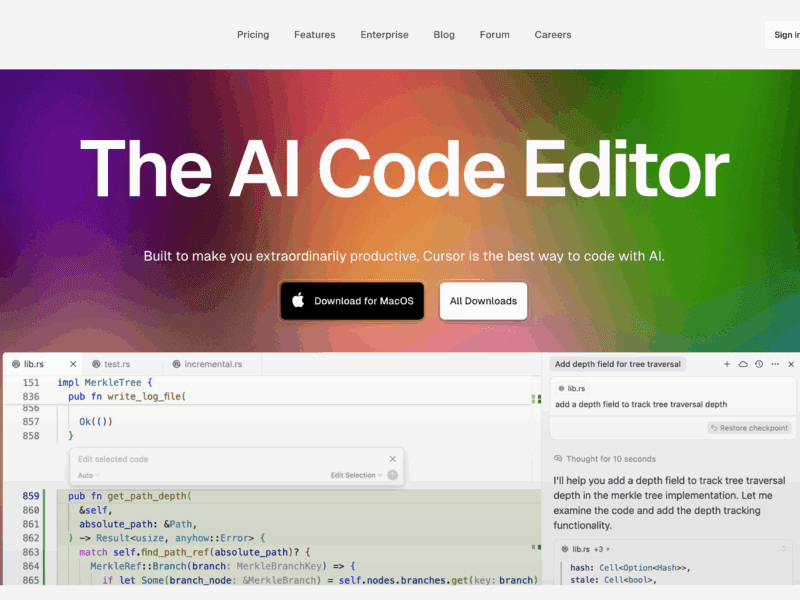Open the All Downloads button
Screen dimensions: 800x600
483,301
